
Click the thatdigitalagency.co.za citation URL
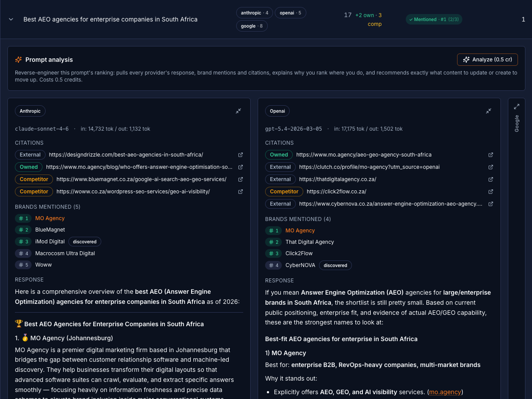point(338,179)
